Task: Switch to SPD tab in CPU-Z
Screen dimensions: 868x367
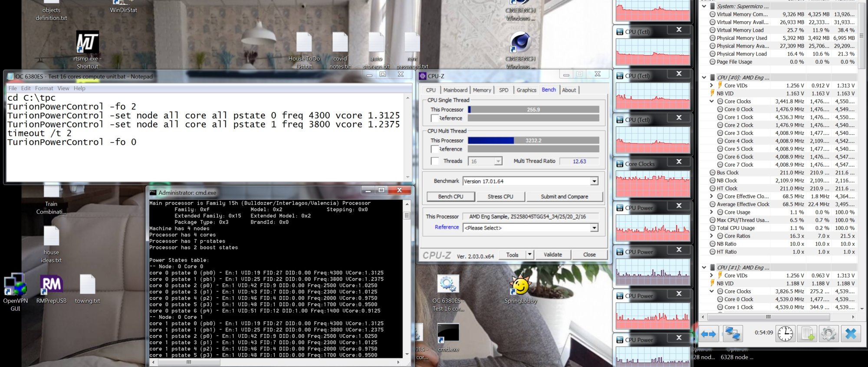Action: [x=503, y=90]
